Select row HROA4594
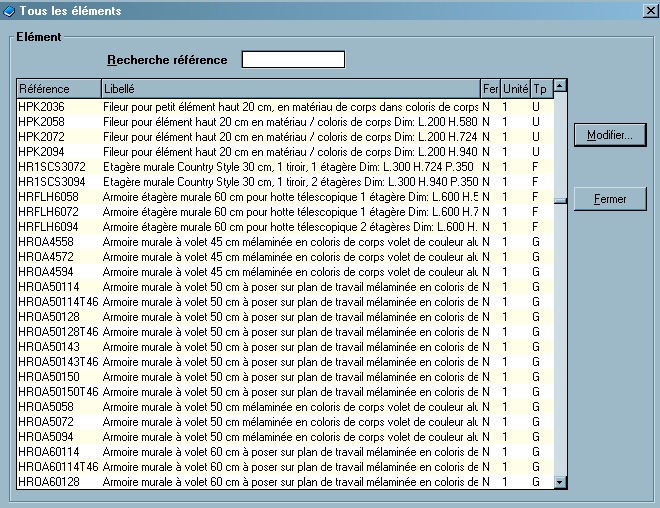Image resolution: width=660 pixels, height=508 pixels. pos(285,272)
